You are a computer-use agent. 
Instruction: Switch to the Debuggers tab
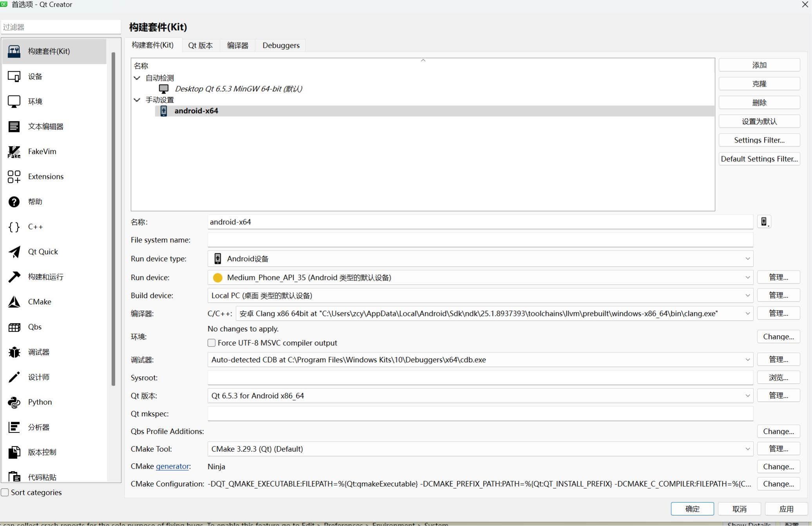[x=281, y=45]
